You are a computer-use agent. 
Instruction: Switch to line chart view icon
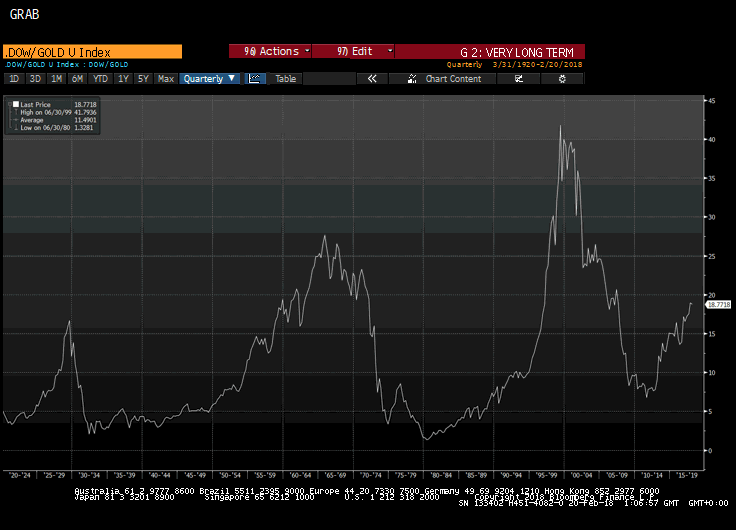pyautogui.click(x=254, y=79)
